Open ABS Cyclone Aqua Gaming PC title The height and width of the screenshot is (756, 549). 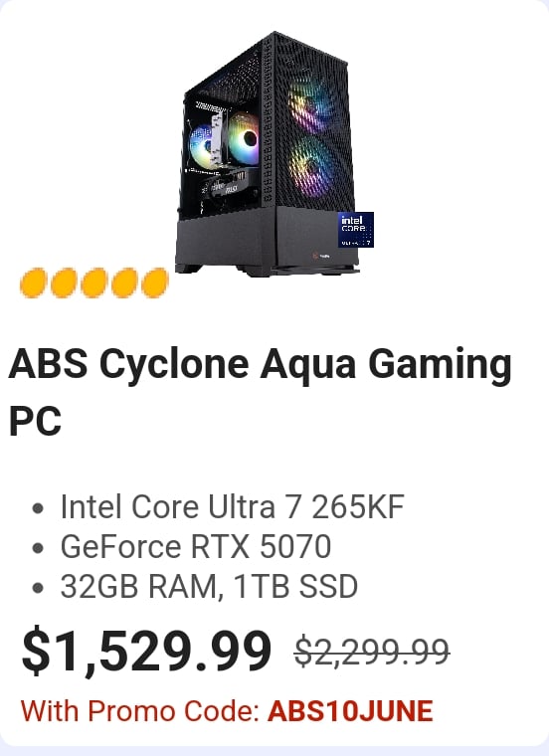pos(261,392)
